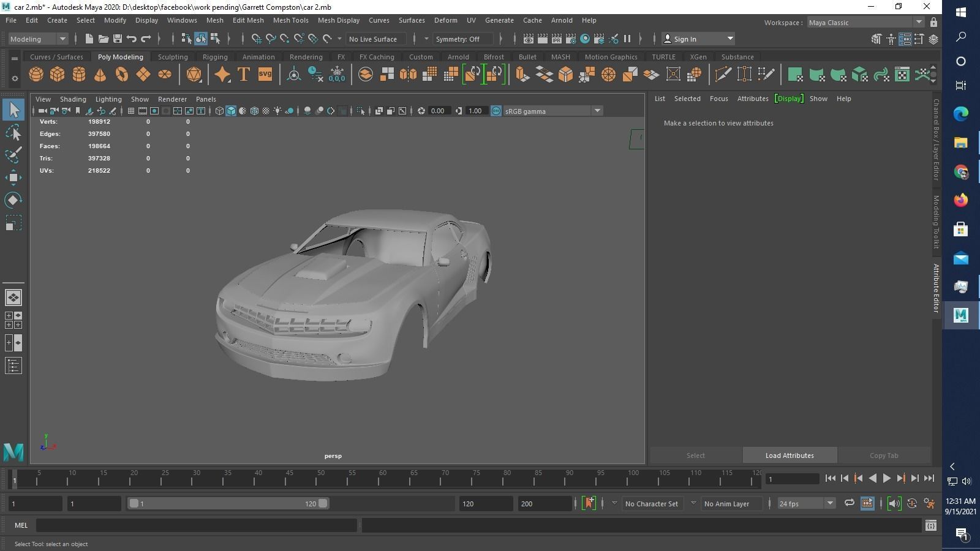
Task: Activate the Move tool
Action: 13,178
